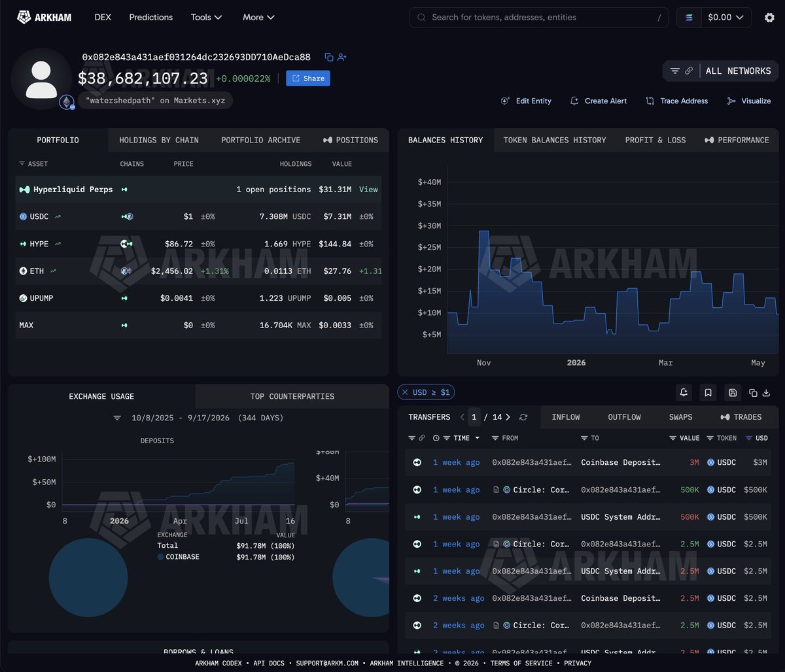Open the PROFIT & LOSS tab
The image size is (785, 672).
pos(655,140)
